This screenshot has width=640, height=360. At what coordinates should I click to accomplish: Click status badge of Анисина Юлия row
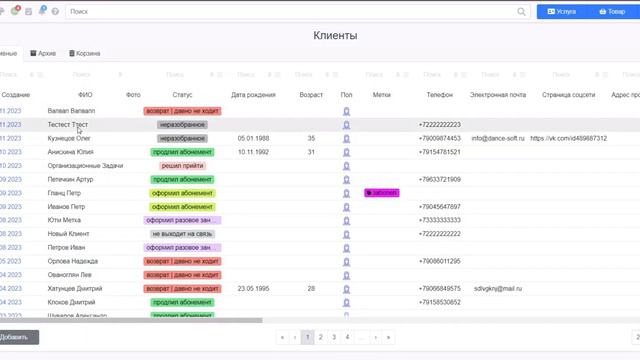(x=182, y=152)
